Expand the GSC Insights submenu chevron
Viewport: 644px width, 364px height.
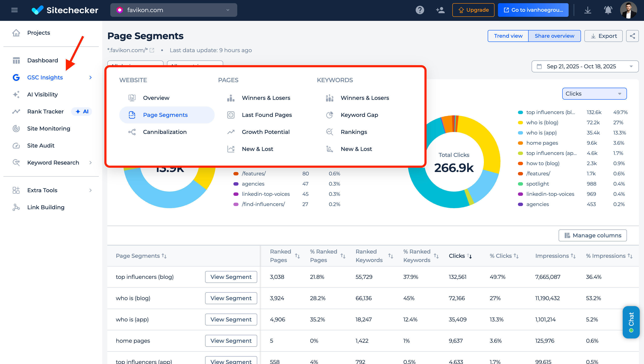coord(91,77)
